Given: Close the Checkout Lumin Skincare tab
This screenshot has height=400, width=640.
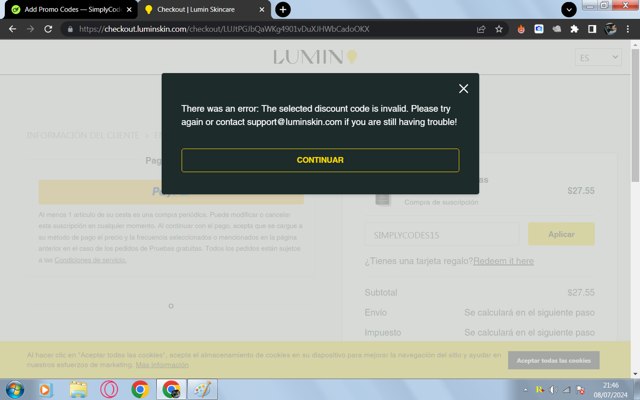Looking at the screenshot, I should click(262, 9).
